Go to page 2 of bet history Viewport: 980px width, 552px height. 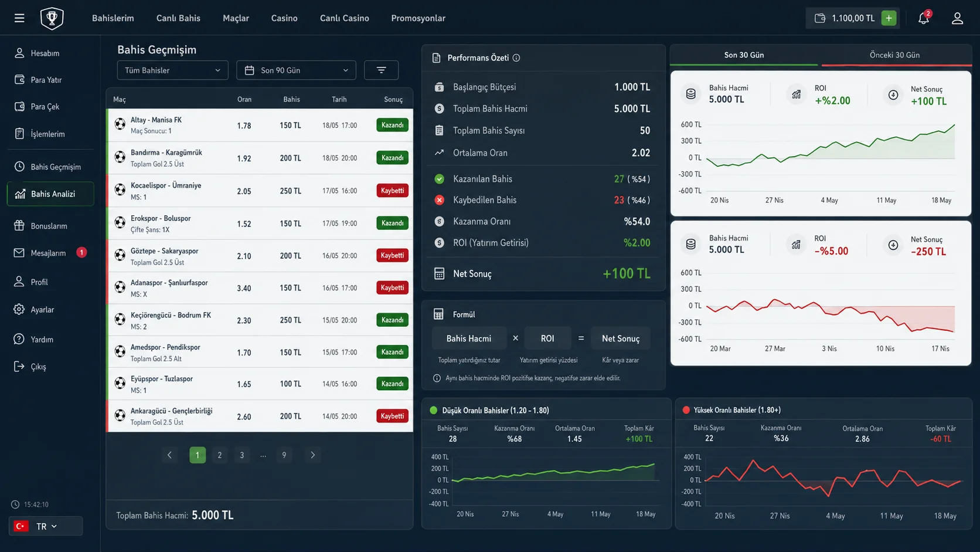pos(220,455)
